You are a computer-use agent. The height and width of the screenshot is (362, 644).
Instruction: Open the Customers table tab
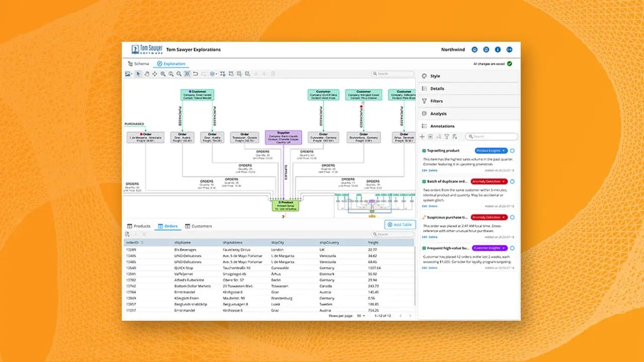[198, 226]
